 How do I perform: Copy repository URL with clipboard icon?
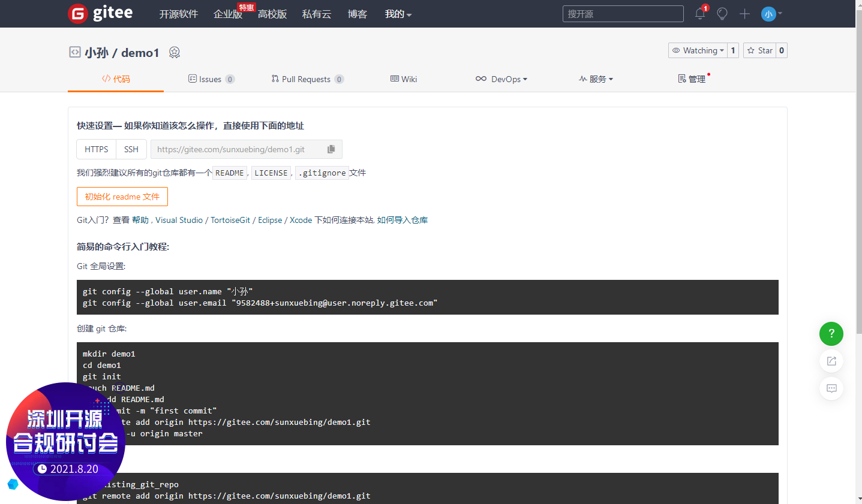click(331, 149)
